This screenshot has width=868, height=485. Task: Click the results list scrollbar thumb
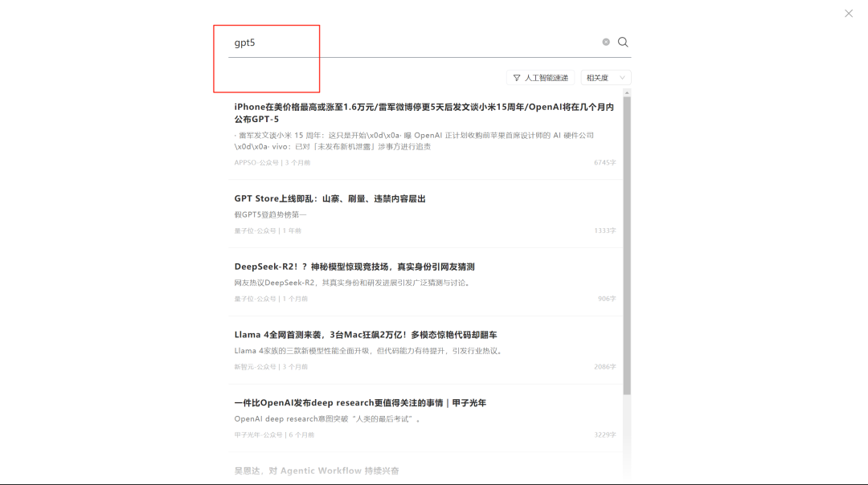click(627, 246)
